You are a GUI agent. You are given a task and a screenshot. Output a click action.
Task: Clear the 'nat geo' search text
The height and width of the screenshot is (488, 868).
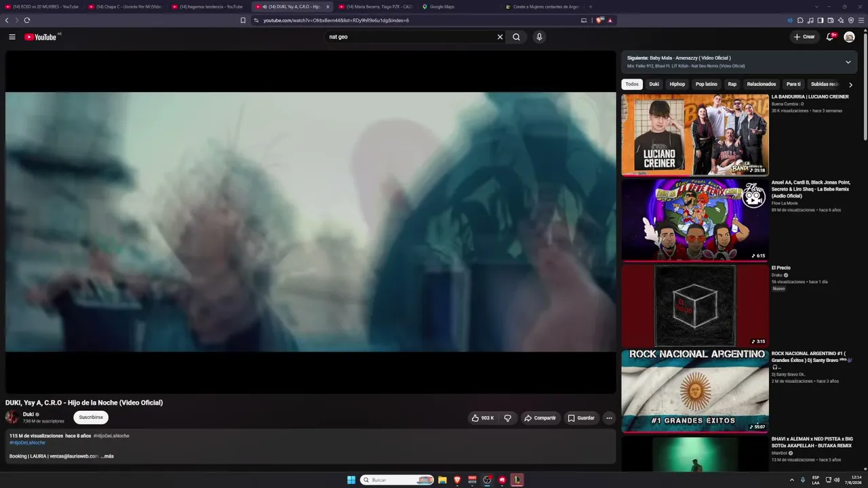[500, 37]
